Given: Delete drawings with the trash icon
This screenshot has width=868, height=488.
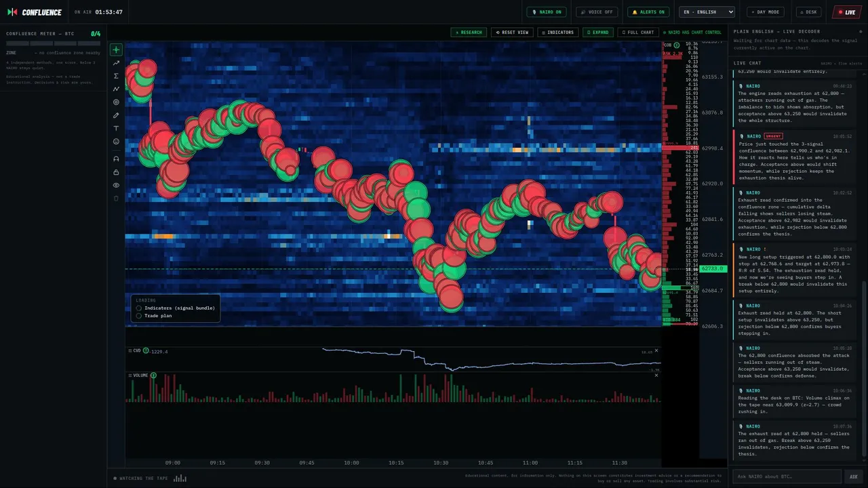Looking at the screenshot, I should [x=116, y=198].
